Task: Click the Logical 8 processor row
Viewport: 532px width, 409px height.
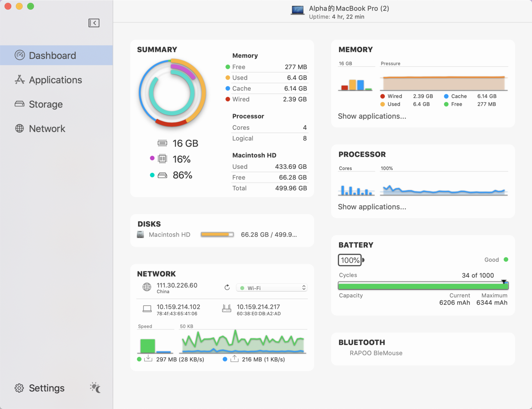Action: pos(270,138)
